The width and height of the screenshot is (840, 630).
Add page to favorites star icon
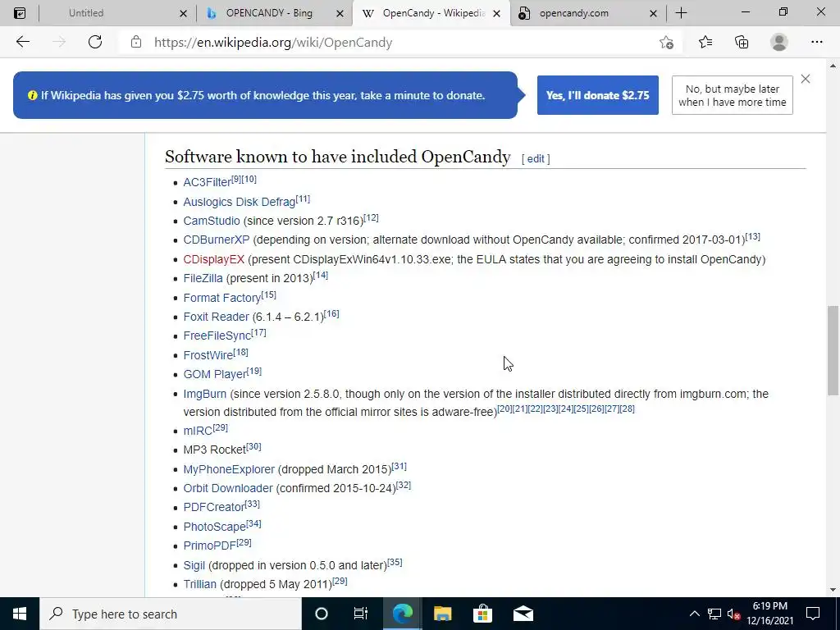pos(666,43)
